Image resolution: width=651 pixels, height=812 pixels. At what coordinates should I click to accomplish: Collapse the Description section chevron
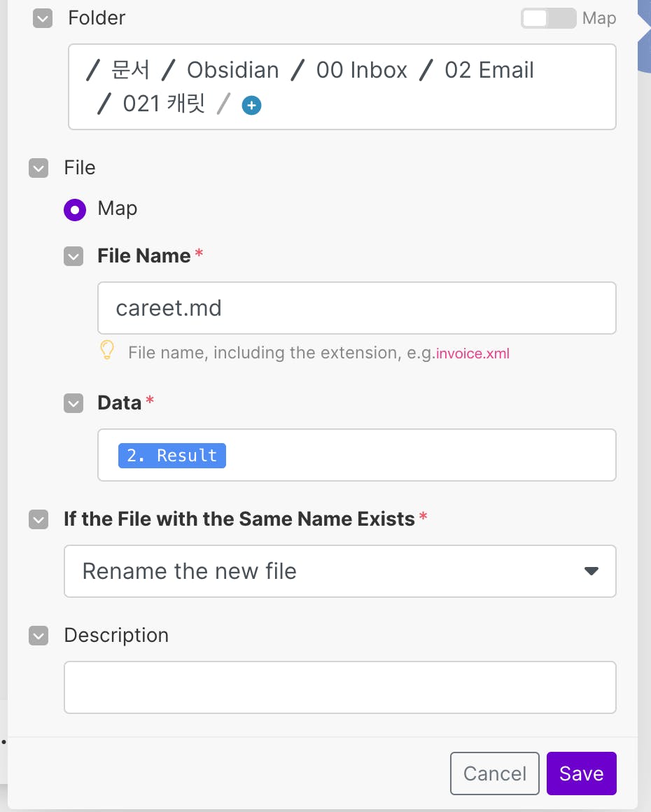click(x=38, y=636)
